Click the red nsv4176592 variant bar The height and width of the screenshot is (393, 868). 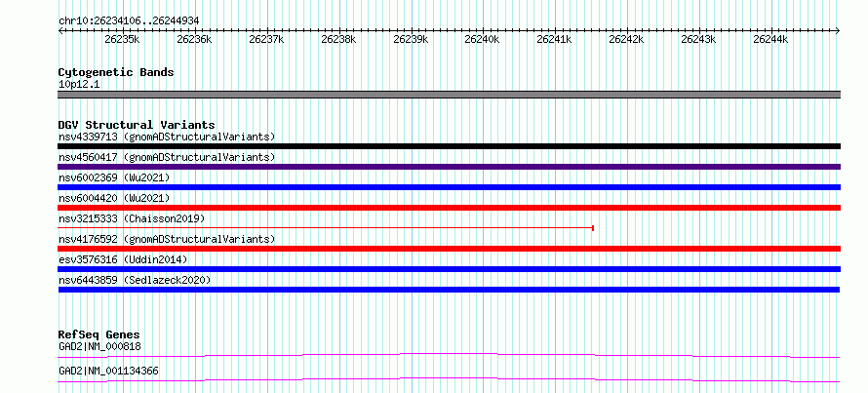[449, 249]
